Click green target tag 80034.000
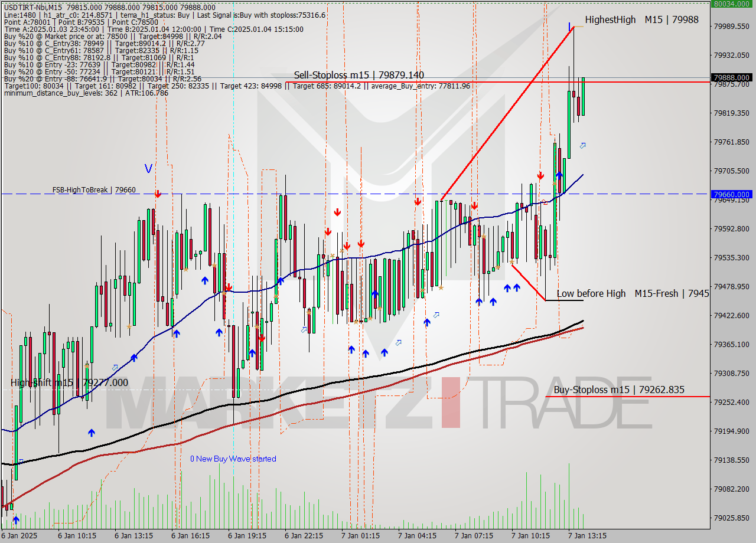The width and height of the screenshot is (756, 543). [732, 4]
